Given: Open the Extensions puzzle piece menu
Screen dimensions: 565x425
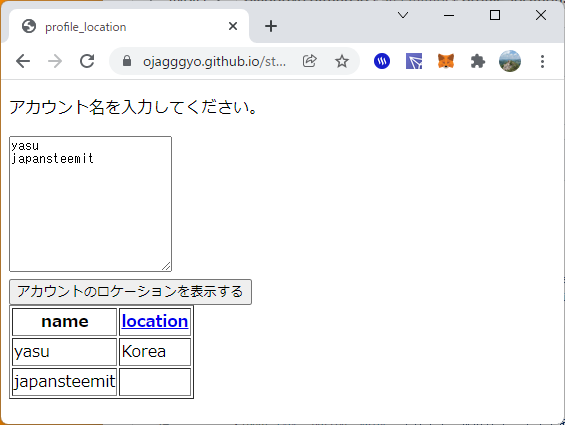Looking at the screenshot, I should click(x=478, y=61).
